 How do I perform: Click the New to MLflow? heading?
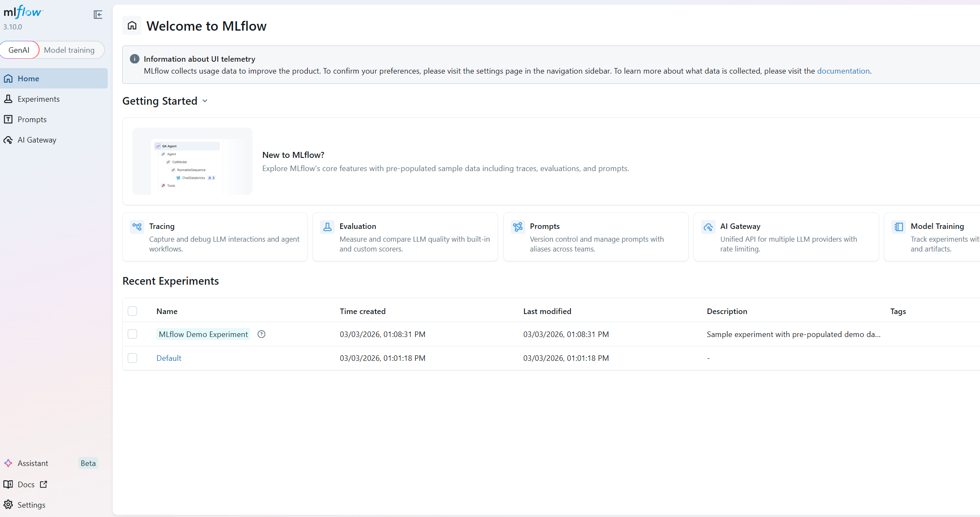pyautogui.click(x=293, y=155)
